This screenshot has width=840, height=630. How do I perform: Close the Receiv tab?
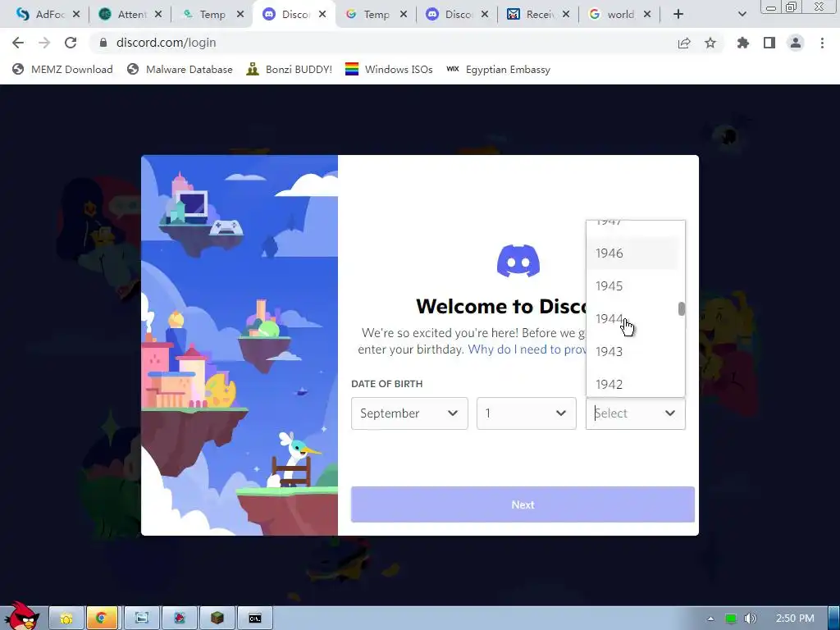566,15
